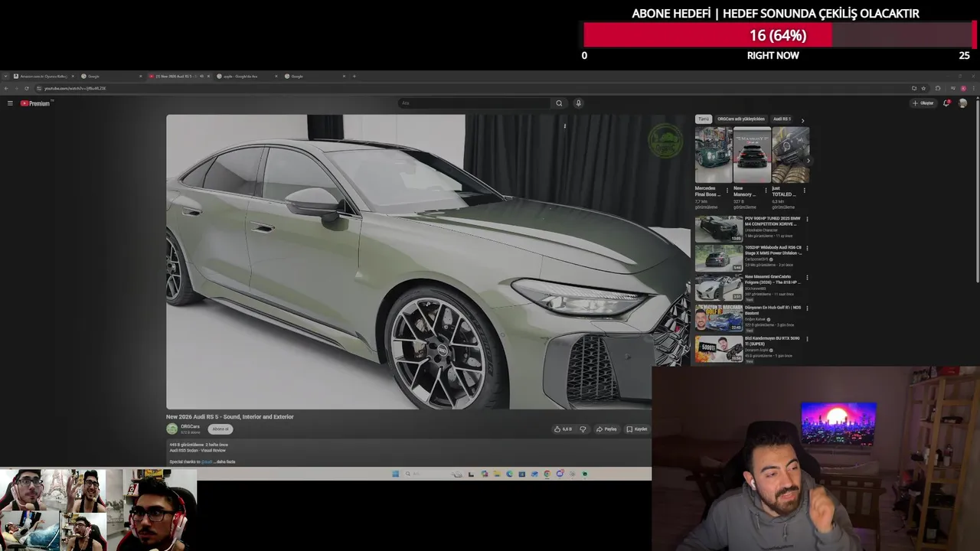
Task: Open the Chrome profile avatar in toolbar
Action: click(963, 88)
